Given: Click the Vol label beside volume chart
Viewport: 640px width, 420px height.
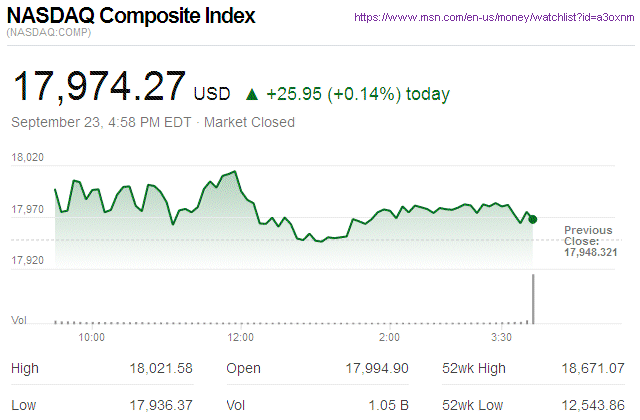Looking at the screenshot, I should (18, 320).
